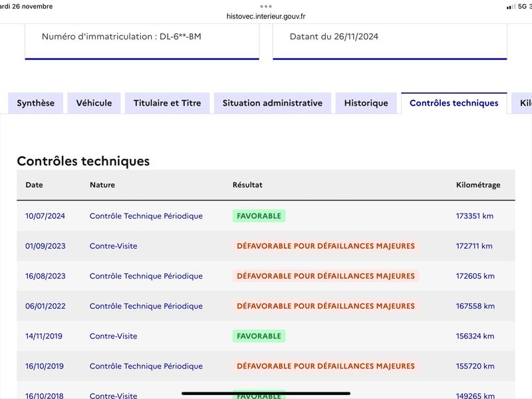Image resolution: width=532 pixels, height=399 pixels.
Task: Click Contre-Visite in the 14/11/2019 row
Action: pos(113,336)
